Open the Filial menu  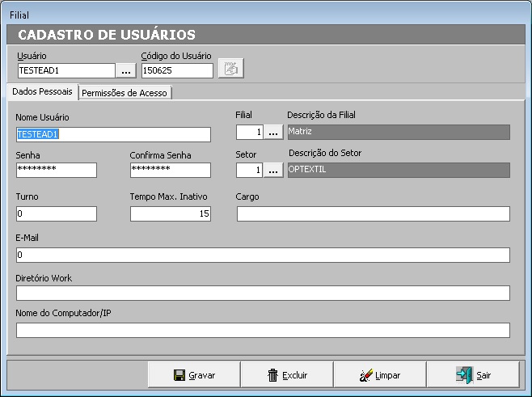coord(19,15)
